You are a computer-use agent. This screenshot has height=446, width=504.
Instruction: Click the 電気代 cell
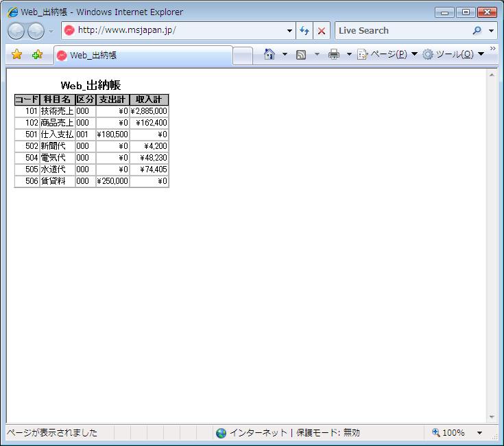[57, 158]
